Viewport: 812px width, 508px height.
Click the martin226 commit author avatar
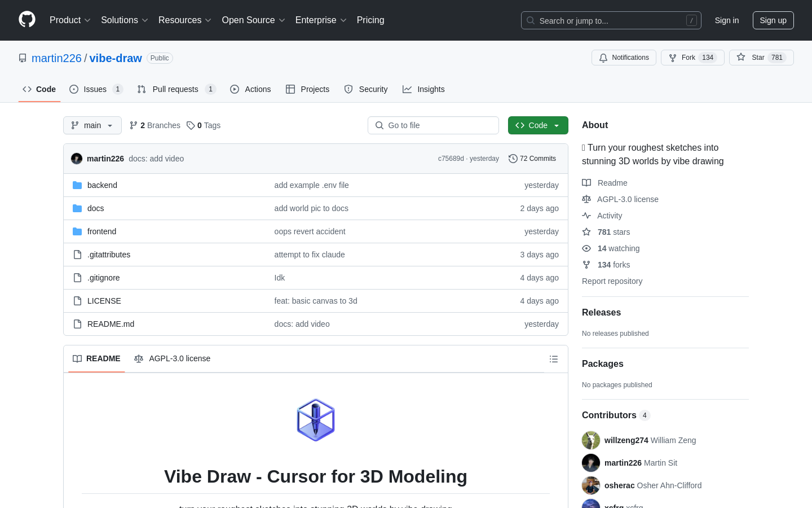(x=77, y=159)
